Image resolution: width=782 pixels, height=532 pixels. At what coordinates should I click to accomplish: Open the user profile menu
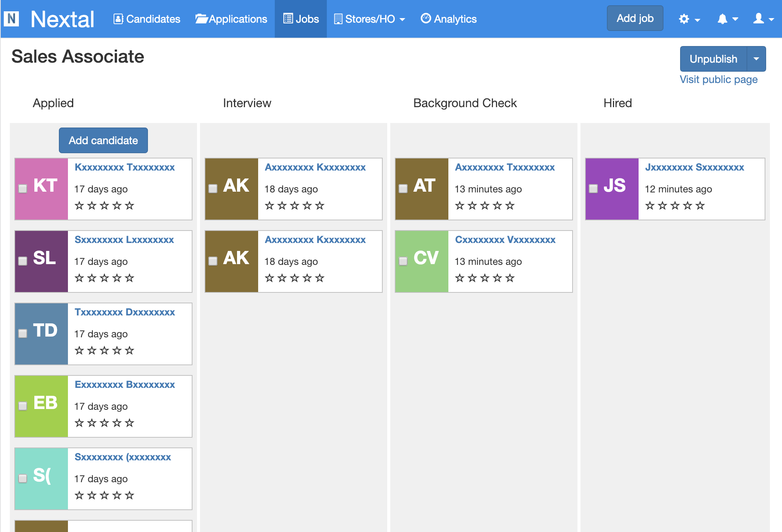(x=764, y=19)
